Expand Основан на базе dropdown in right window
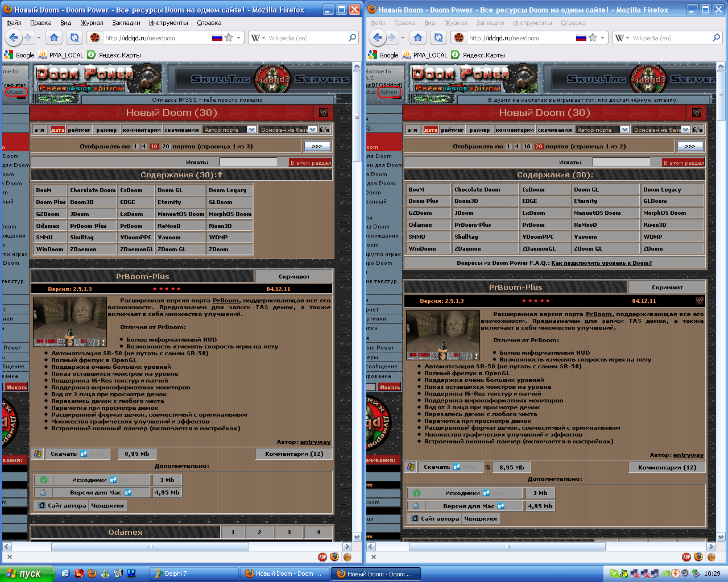The height and width of the screenshot is (582, 728). [x=685, y=130]
